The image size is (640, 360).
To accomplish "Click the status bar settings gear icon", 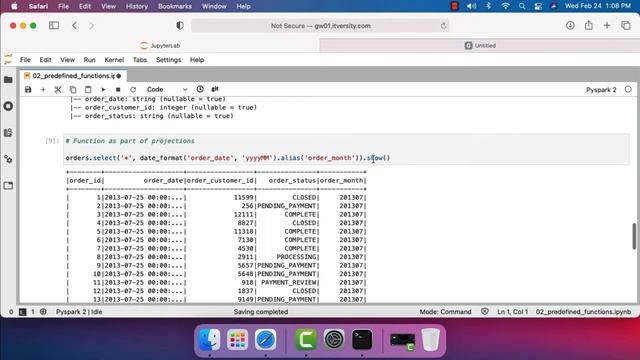I will [43, 311].
